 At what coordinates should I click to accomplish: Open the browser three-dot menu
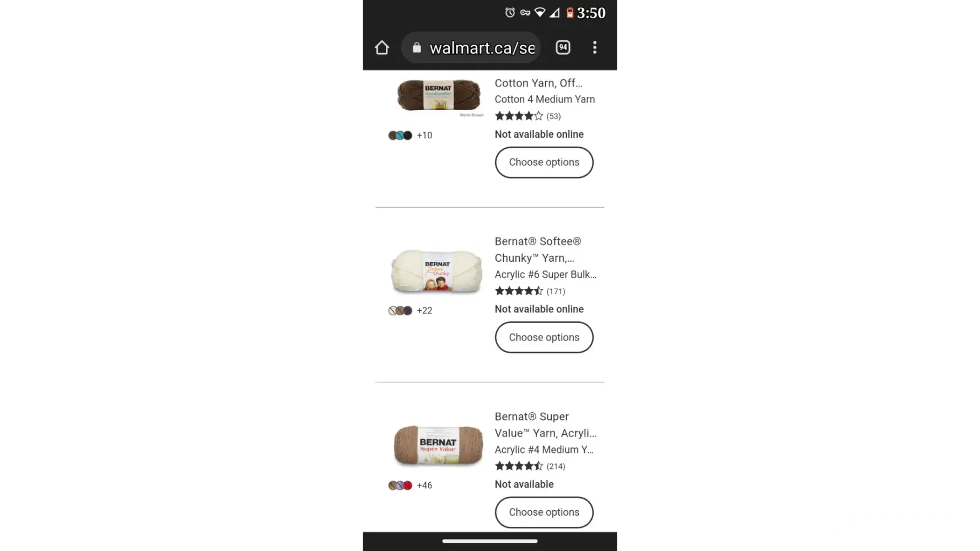pyautogui.click(x=595, y=47)
